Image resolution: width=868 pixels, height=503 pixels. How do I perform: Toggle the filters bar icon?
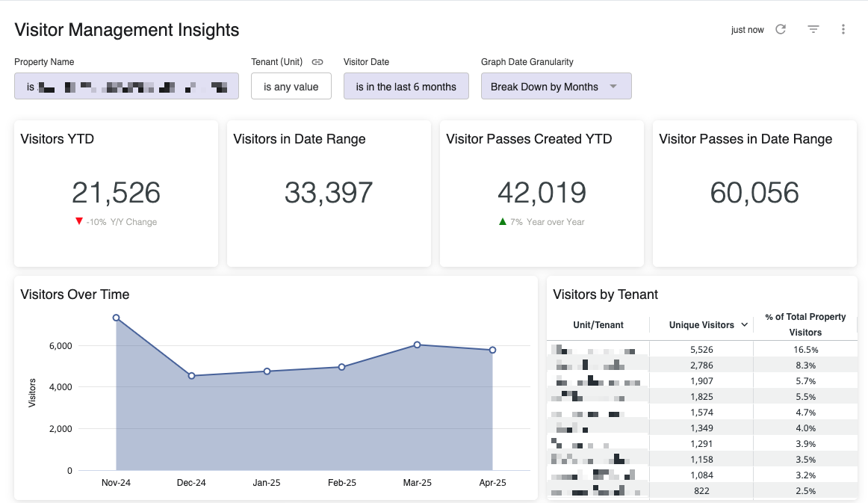pyautogui.click(x=813, y=29)
